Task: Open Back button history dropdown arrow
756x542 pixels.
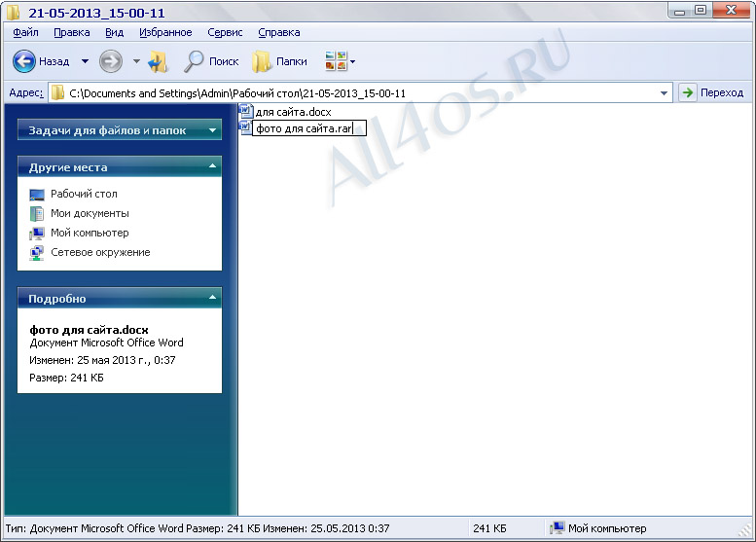Action: point(85,61)
